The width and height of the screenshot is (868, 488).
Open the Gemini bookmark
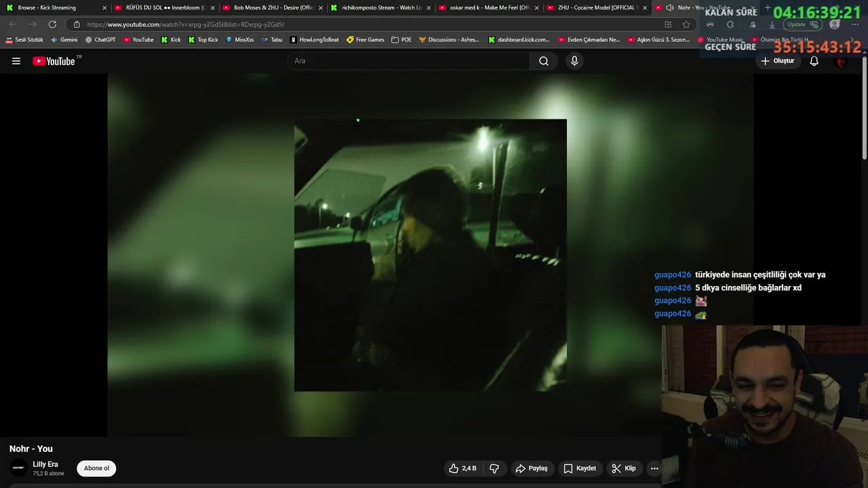(64, 40)
